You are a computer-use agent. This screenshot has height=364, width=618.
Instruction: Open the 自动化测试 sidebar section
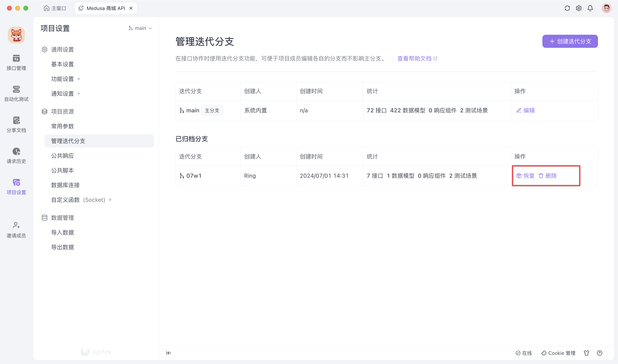click(16, 94)
